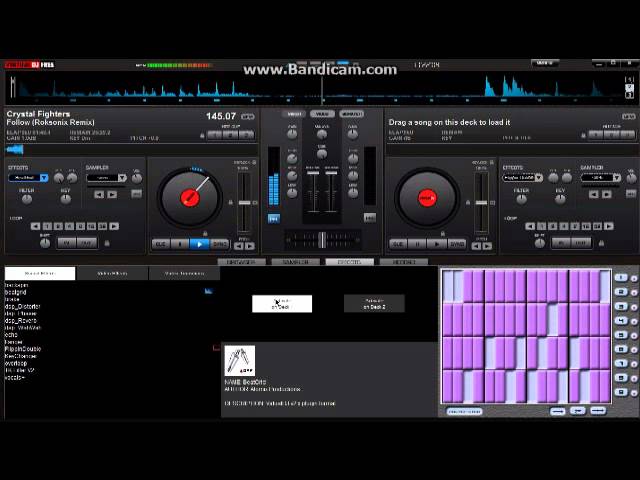Open the Browser tab
Image resolution: width=640 pixels, height=480 pixels.
point(242,262)
